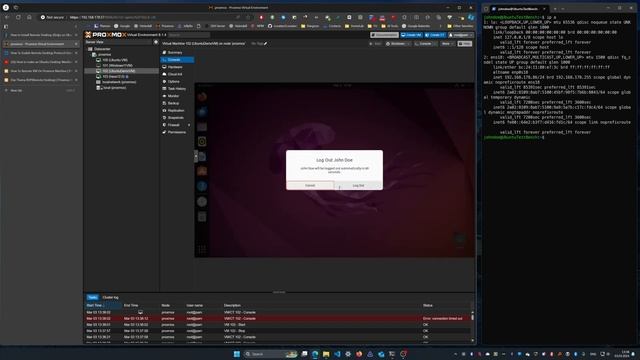This screenshot has width=640, height=360.
Task: Open the root user account dropdown
Action: [x=460, y=35]
